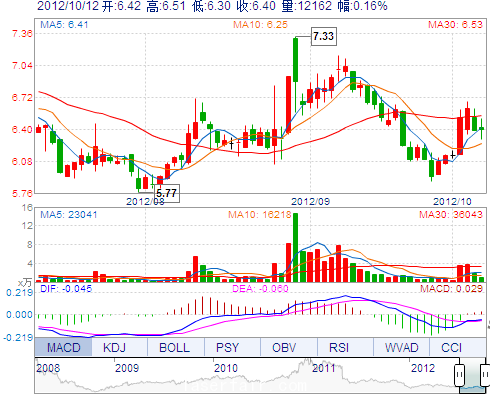
Task: Grab the left range slider handle
Action: coord(459,375)
